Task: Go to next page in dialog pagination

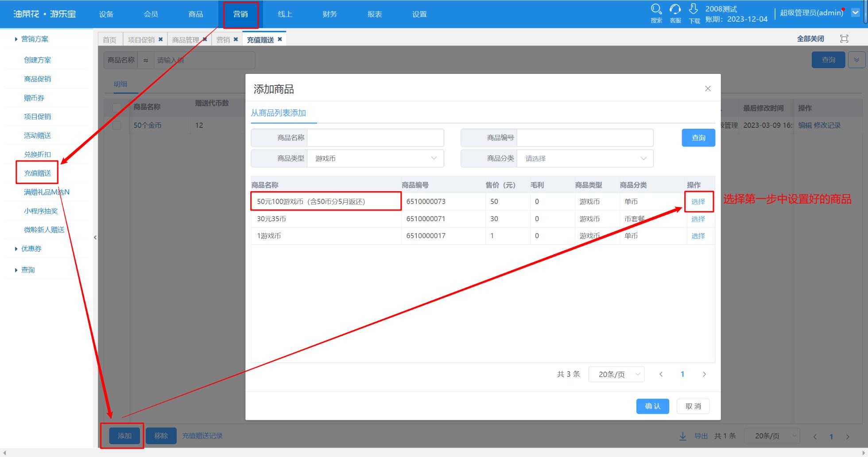Action: tap(704, 374)
